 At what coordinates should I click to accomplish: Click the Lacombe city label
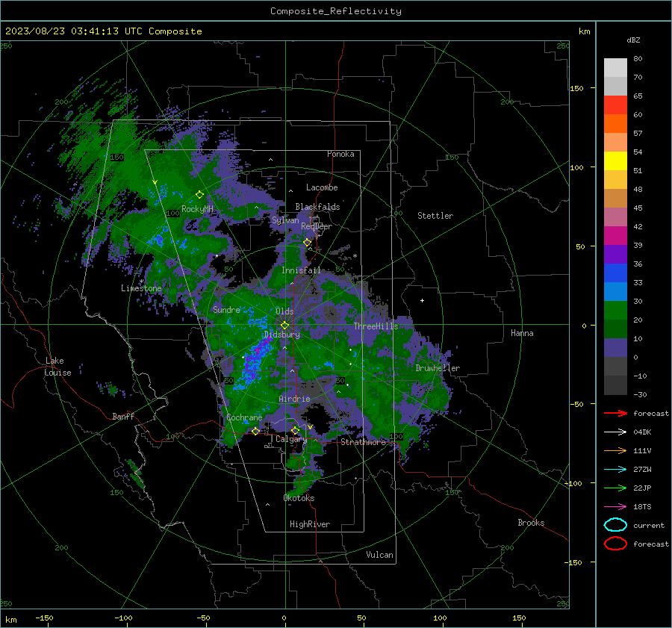[x=321, y=187]
